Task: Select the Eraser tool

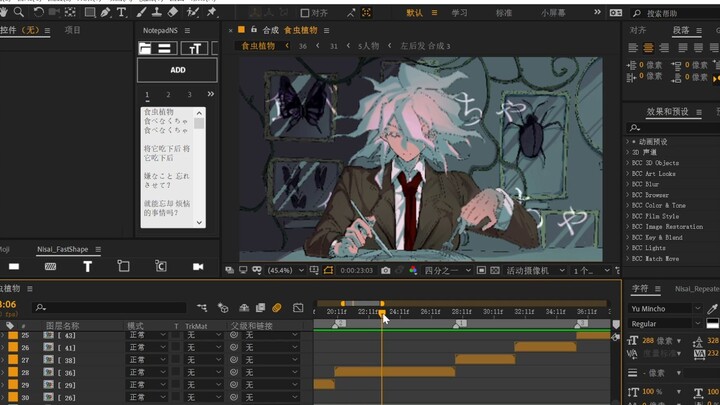Action: pyautogui.click(x=173, y=12)
